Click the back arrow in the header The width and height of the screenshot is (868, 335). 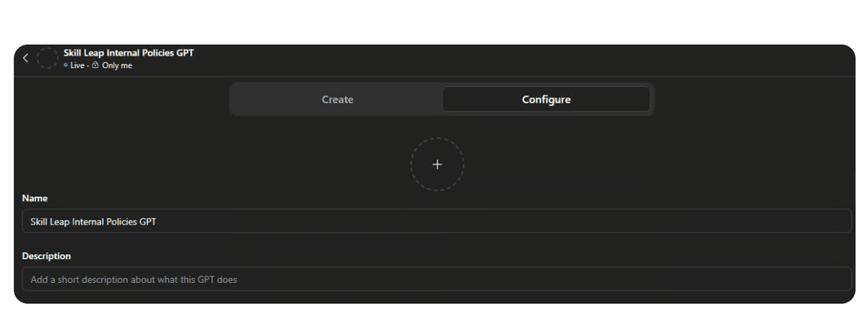tap(26, 58)
